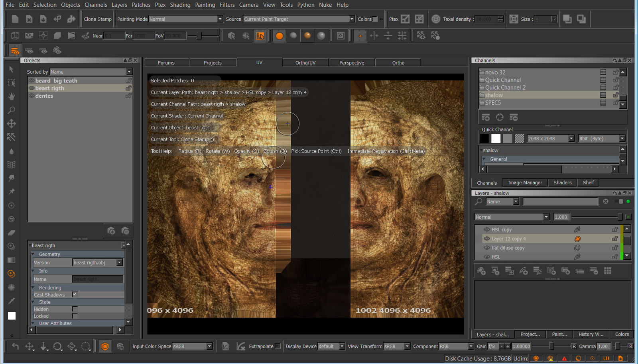Click the new file icon
The height and width of the screenshot is (364, 638).
15,19
